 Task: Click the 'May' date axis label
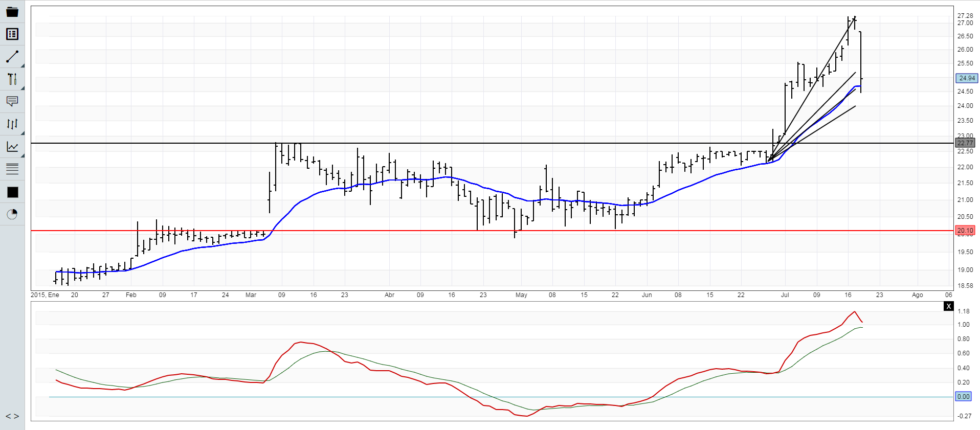pos(521,295)
